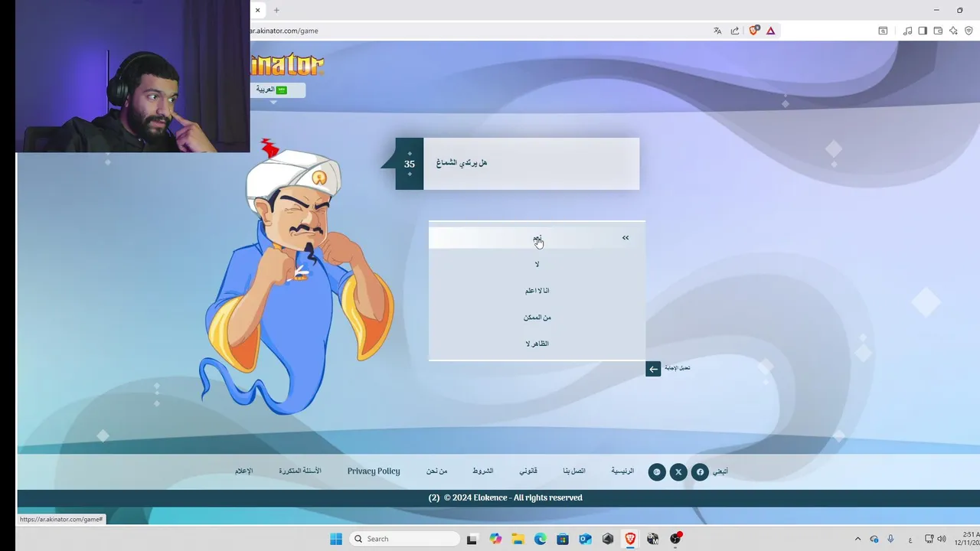Image resolution: width=980 pixels, height=551 pixels.
Task: Open Task View from taskbar
Action: click(x=472, y=539)
